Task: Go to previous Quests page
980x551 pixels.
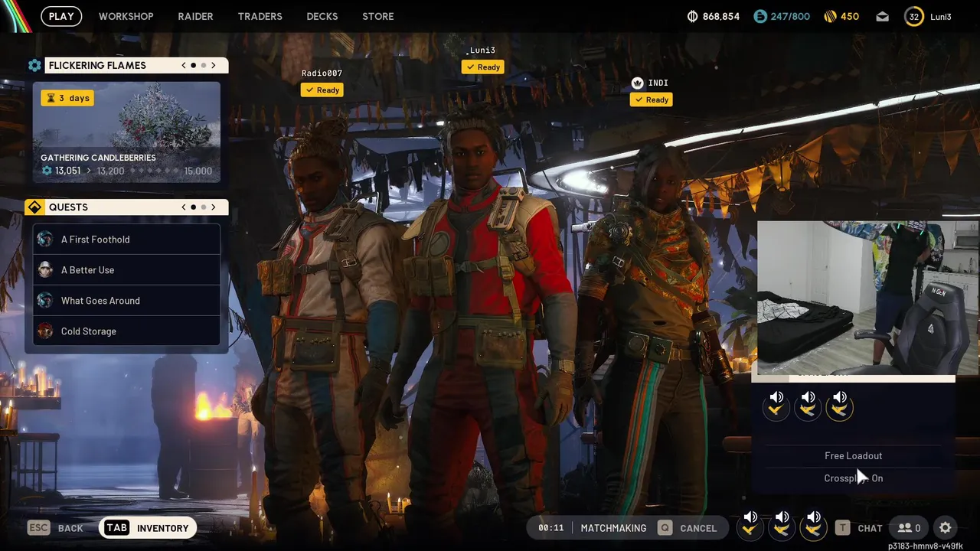Action: (x=184, y=207)
